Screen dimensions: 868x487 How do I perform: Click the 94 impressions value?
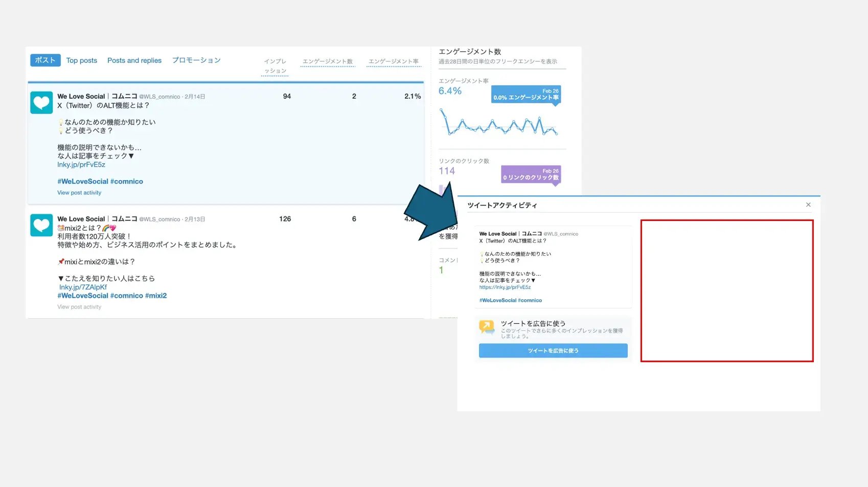click(287, 96)
